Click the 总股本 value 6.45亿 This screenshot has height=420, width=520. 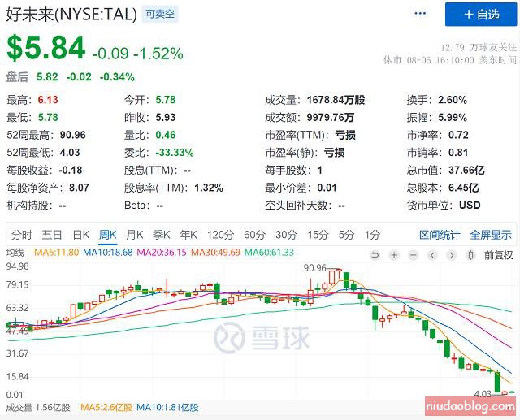[x=464, y=188]
